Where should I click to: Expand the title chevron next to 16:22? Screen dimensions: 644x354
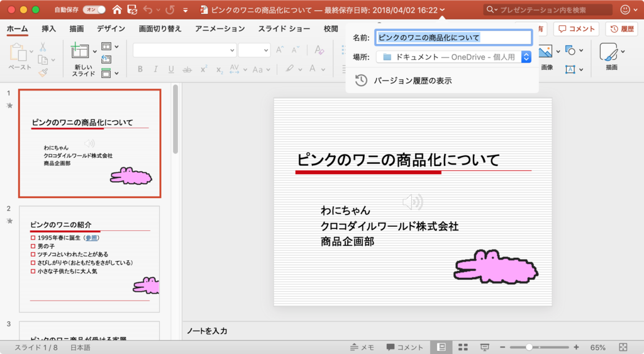pyautogui.click(x=442, y=10)
